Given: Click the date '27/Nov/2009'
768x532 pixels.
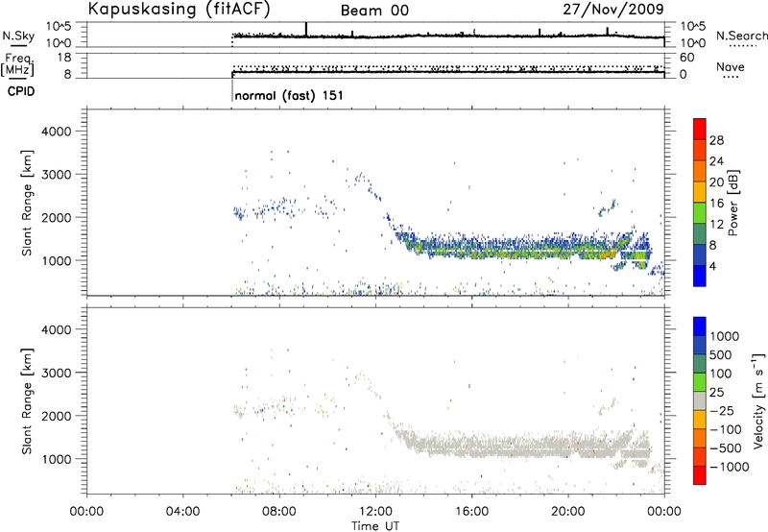Looking at the screenshot, I should pyautogui.click(x=613, y=9).
